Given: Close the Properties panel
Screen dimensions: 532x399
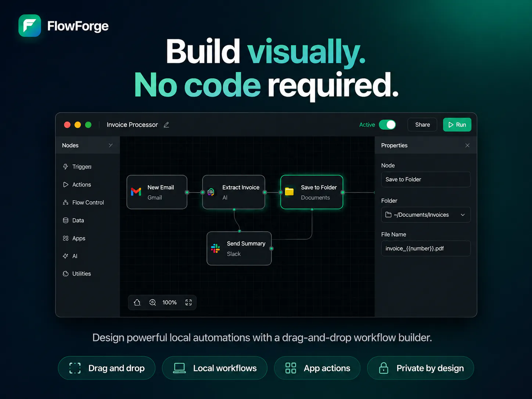Looking at the screenshot, I should 467,145.
